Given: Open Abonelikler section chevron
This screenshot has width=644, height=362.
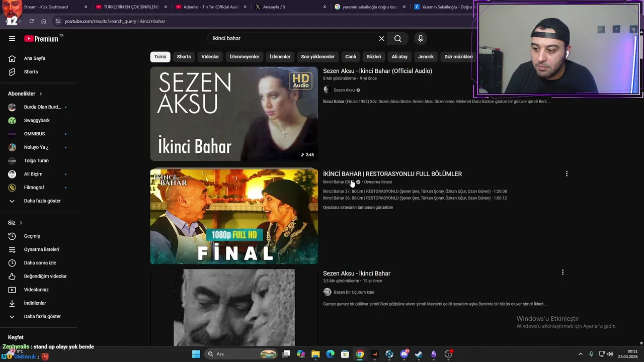Looking at the screenshot, I should click(41, 94).
